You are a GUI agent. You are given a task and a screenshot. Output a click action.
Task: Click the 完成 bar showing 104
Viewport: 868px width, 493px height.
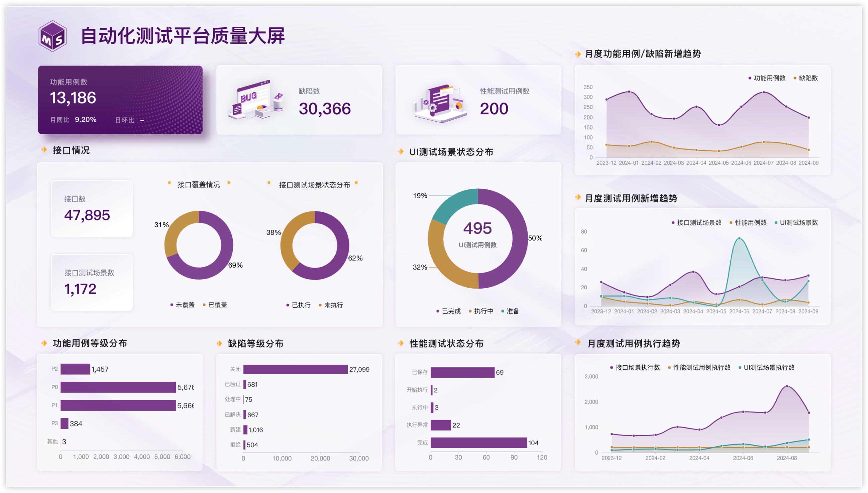478,443
